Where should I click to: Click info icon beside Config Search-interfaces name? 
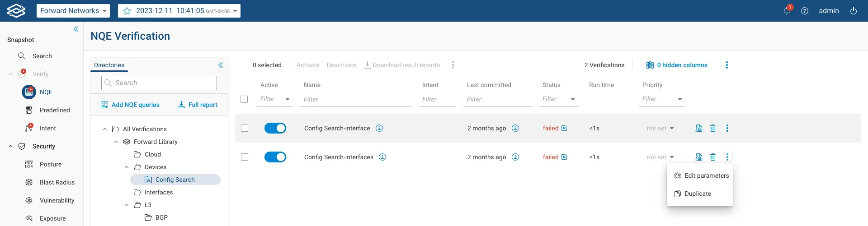pos(382,157)
